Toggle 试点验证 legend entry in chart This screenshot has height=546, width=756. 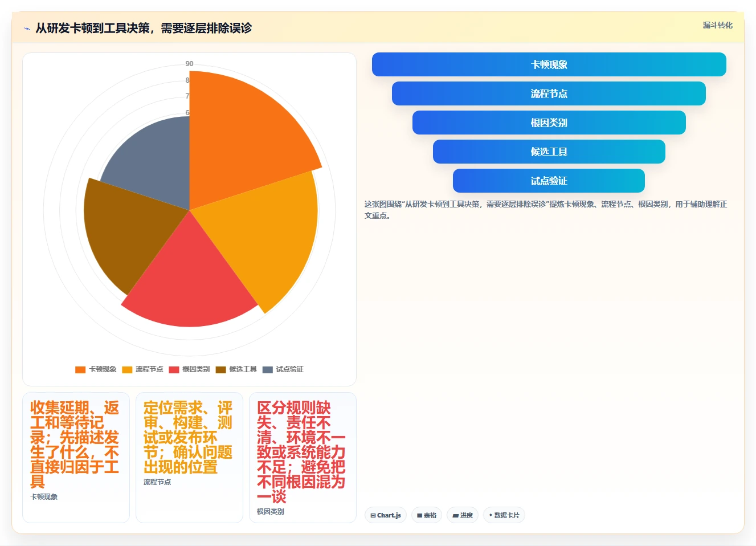(283, 369)
